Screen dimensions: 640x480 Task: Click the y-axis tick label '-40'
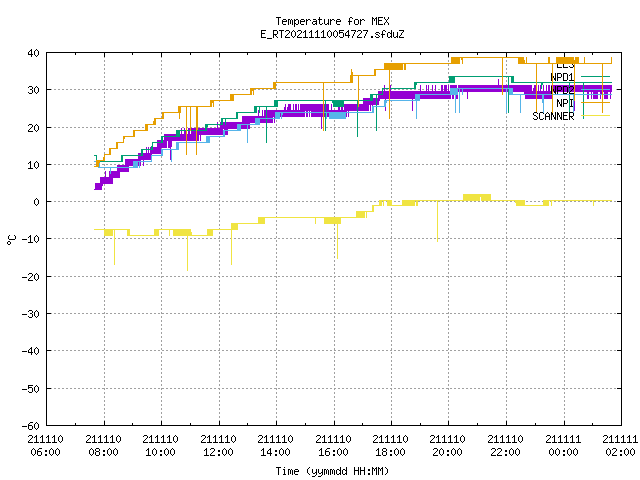[x=31, y=351]
